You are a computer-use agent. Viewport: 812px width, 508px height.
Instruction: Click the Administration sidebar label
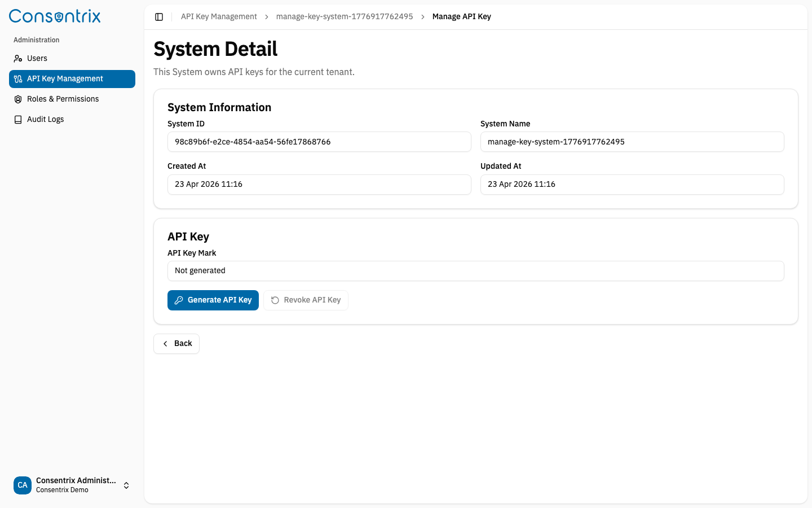[x=37, y=40]
